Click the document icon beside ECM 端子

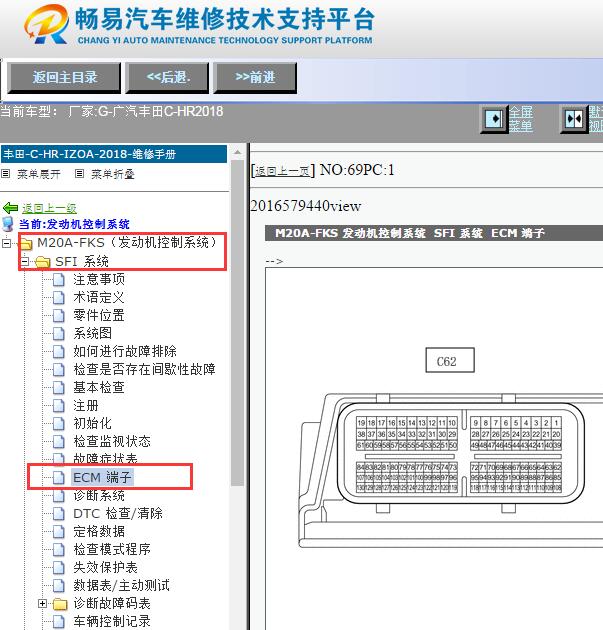pos(59,478)
